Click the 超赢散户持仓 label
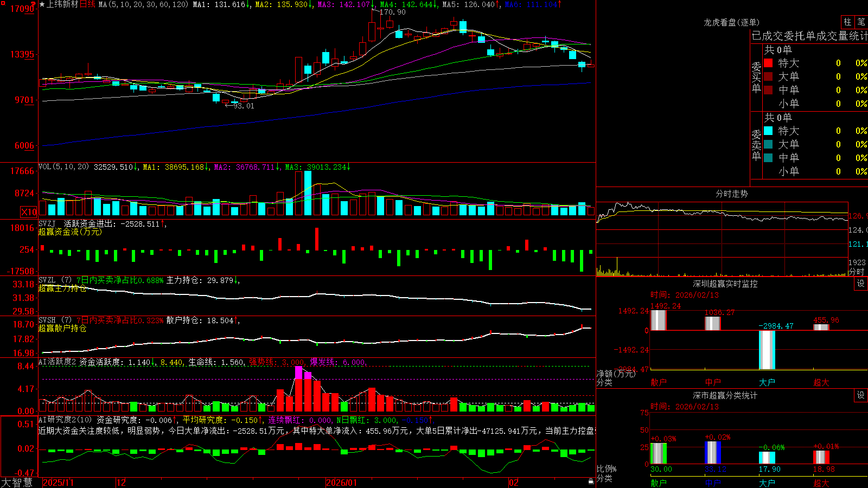The image size is (868, 488). click(x=62, y=329)
